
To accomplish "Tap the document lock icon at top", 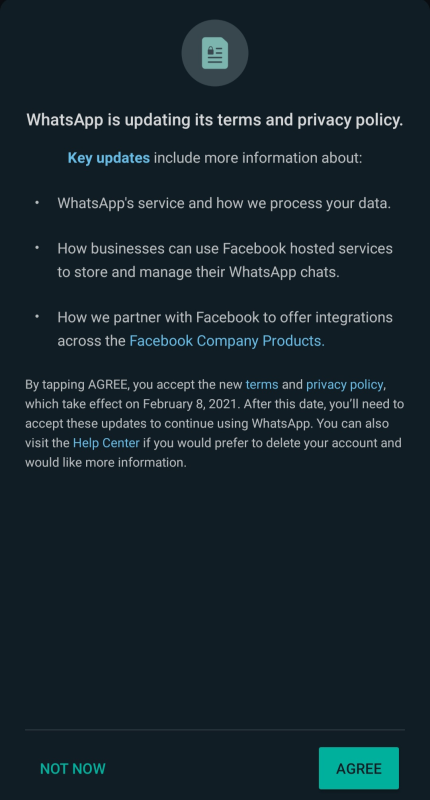I will [x=215, y=53].
